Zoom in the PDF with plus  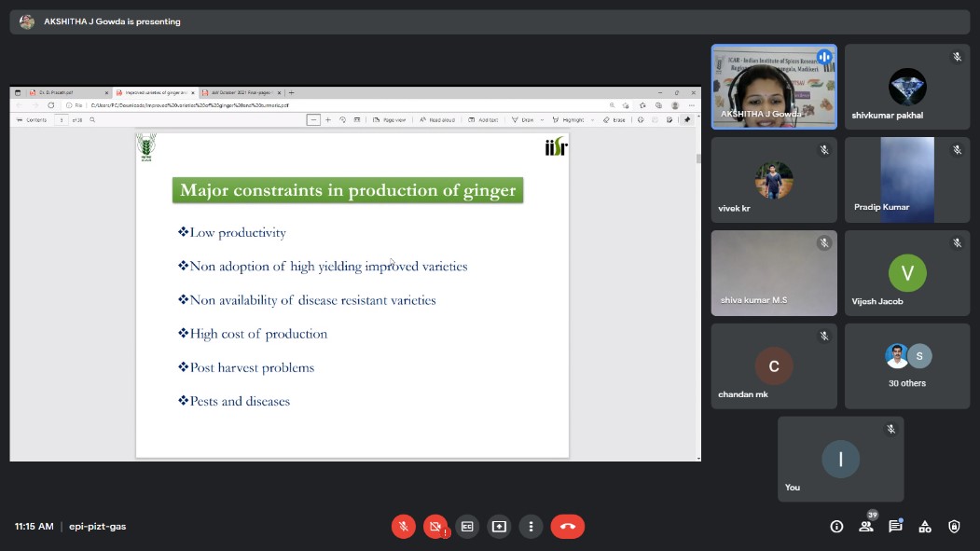pos(328,120)
